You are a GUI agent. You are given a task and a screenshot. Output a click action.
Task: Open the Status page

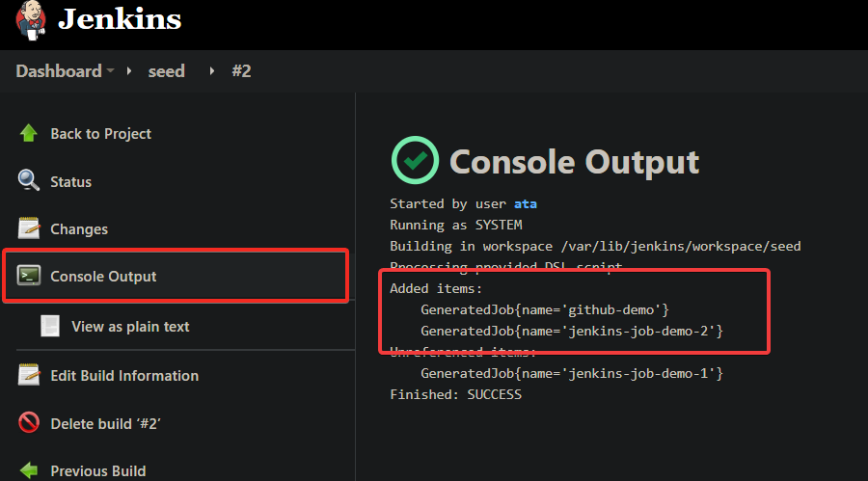pyautogui.click(x=70, y=181)
